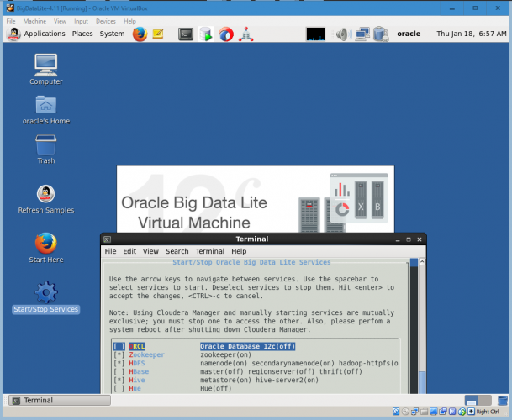
Task: Open the Terminal window's File menu
Action: pos(110,251)
